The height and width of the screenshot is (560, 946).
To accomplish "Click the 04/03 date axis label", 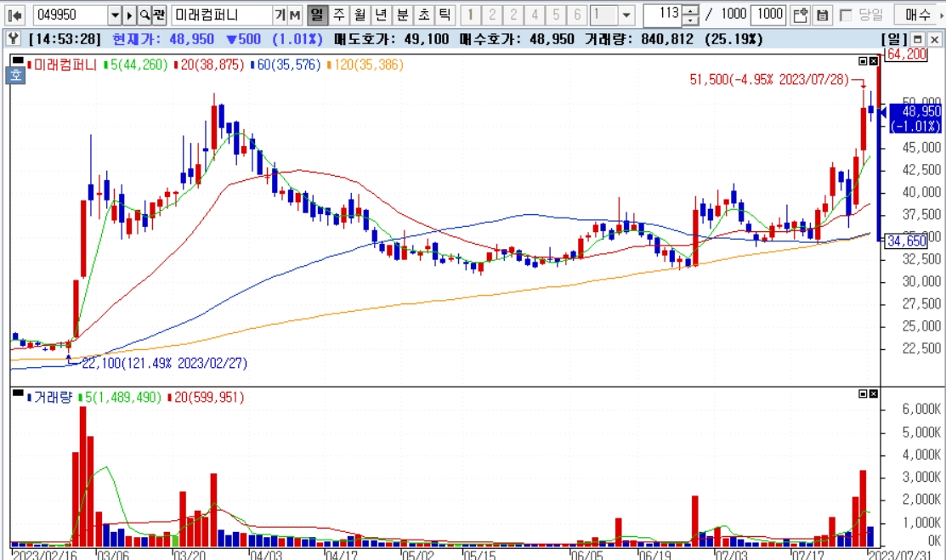I will 266,555.
